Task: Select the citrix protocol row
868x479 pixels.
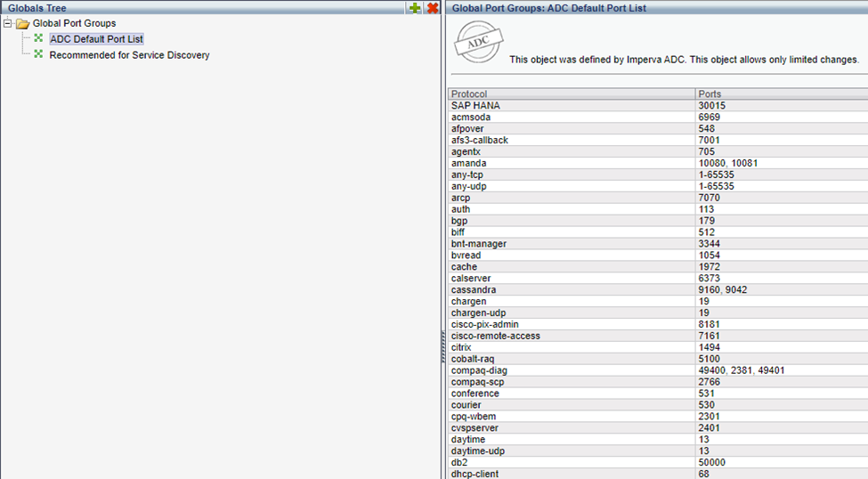Action: point(658,347)
